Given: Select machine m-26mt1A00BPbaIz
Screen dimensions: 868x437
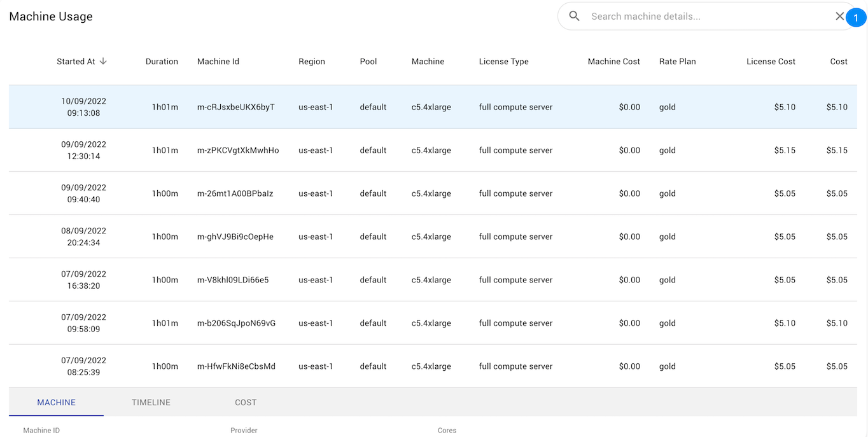Looking at the screenshot, I should tap(235, 194).
